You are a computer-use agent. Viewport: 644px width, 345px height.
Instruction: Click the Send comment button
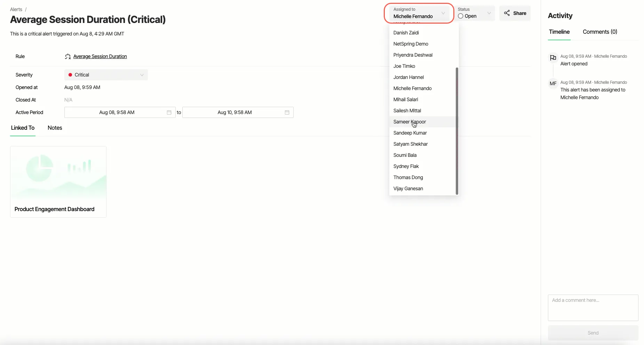(x=593, y=333)
